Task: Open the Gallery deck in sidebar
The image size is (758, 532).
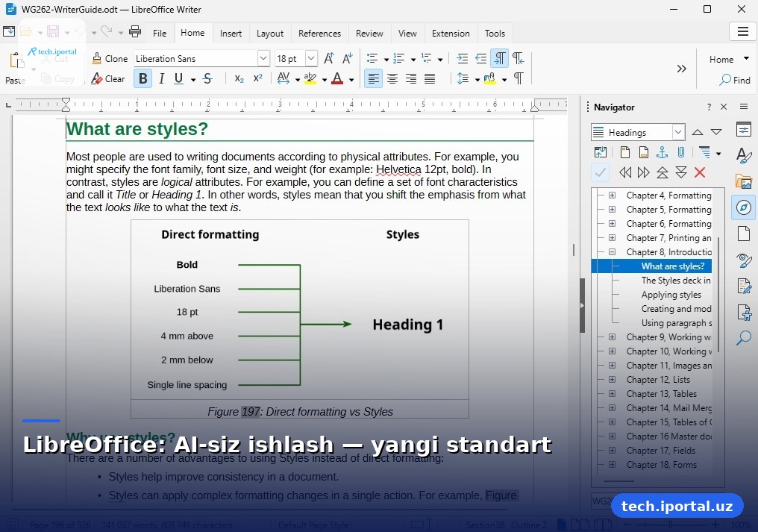Action: pos(744,181)
